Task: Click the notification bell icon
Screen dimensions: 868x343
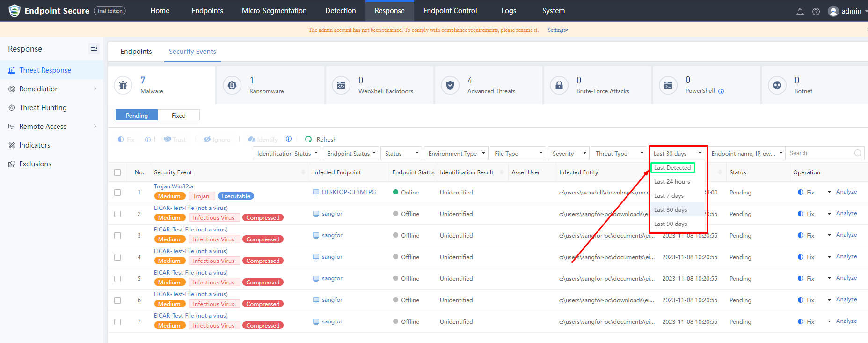Action: coord(800,12)
